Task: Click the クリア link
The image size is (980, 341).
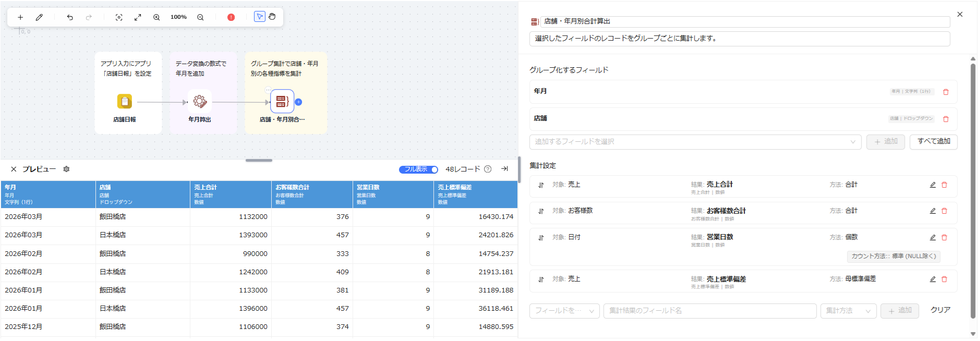Action: (x=940, y=310)
